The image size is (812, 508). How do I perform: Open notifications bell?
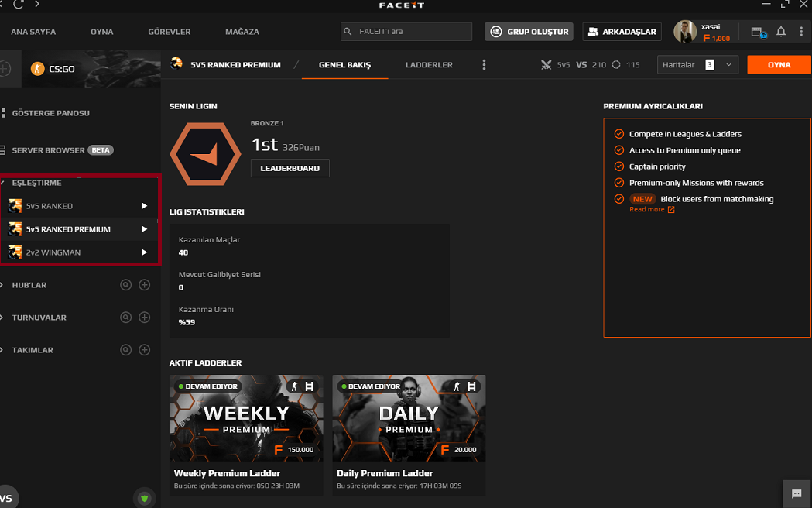781,32
